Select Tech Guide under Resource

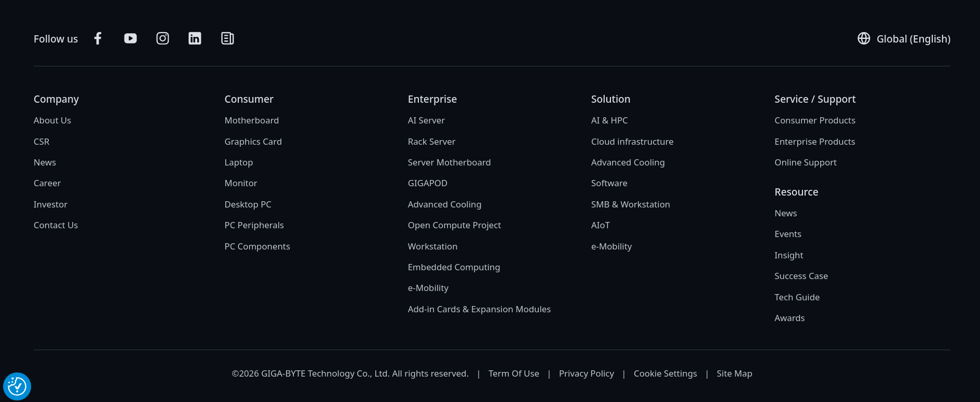point(797,297)
